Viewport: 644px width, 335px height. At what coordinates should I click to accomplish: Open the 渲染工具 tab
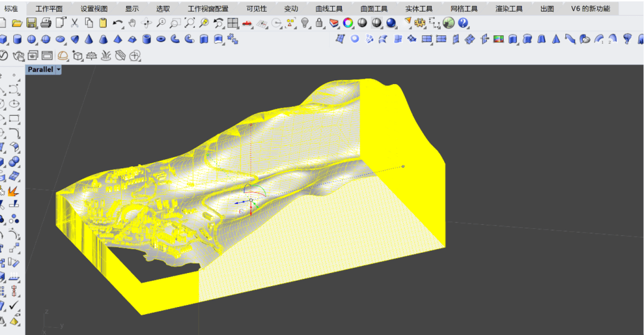click(x=509, y=9)
